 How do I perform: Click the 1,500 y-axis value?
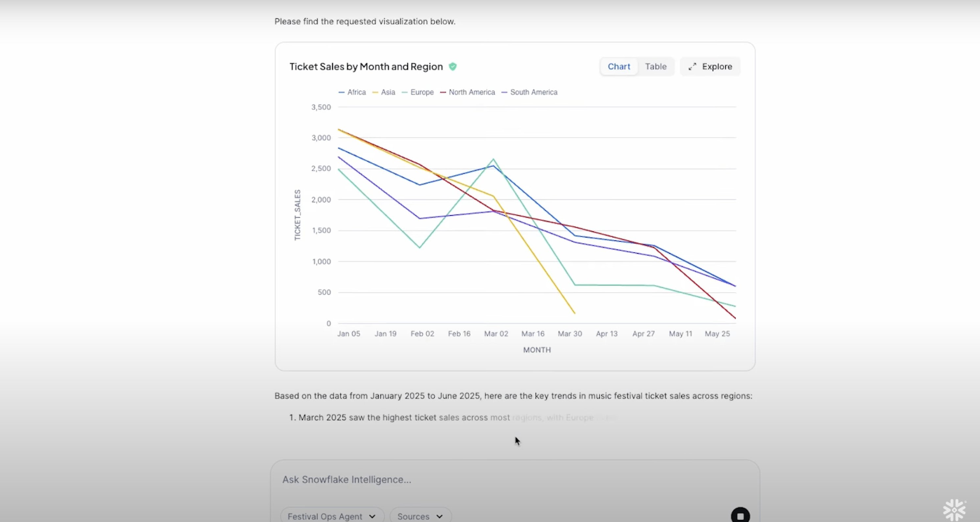(321, 231)
